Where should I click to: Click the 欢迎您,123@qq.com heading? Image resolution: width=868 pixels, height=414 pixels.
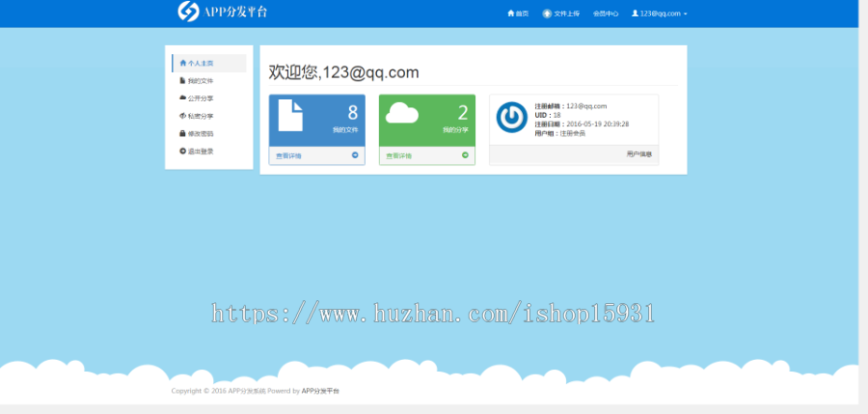pos(343,72)
